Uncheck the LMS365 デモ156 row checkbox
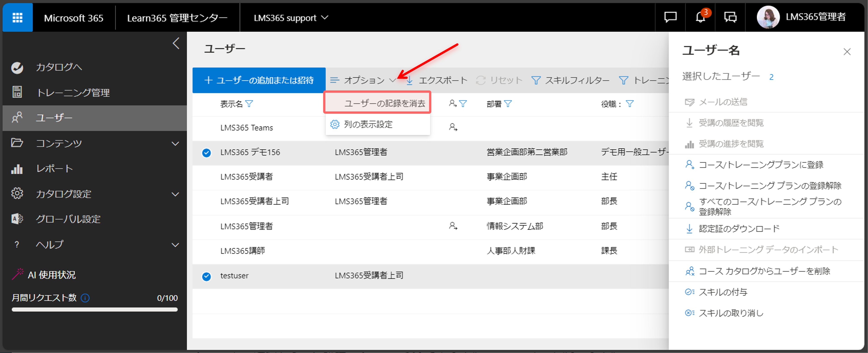The width and height of the screenshot is (868, 353). 206,153
